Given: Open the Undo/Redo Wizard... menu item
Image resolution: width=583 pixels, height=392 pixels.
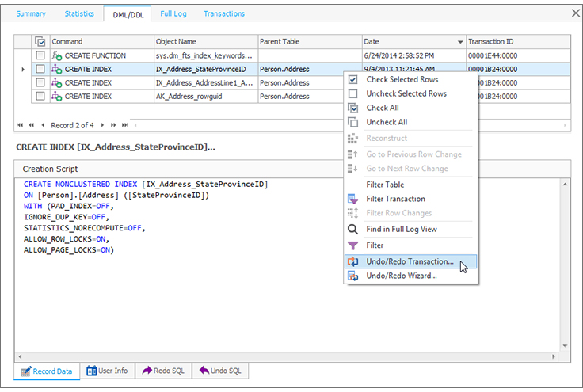Looking at the screenshot, I should [x=410, y=276].
